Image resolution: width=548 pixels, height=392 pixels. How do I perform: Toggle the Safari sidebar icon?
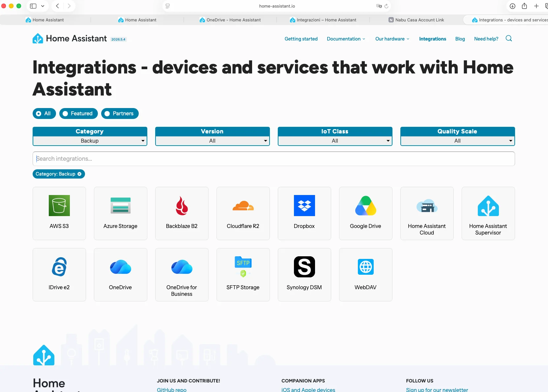pyautogui.click(x=33, y=6)
